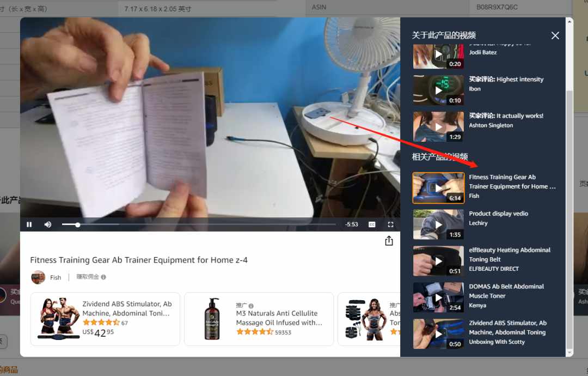Click sidebar scrollbar down arrow
This screenshot has height=376, width=588.
pos(569,353)
